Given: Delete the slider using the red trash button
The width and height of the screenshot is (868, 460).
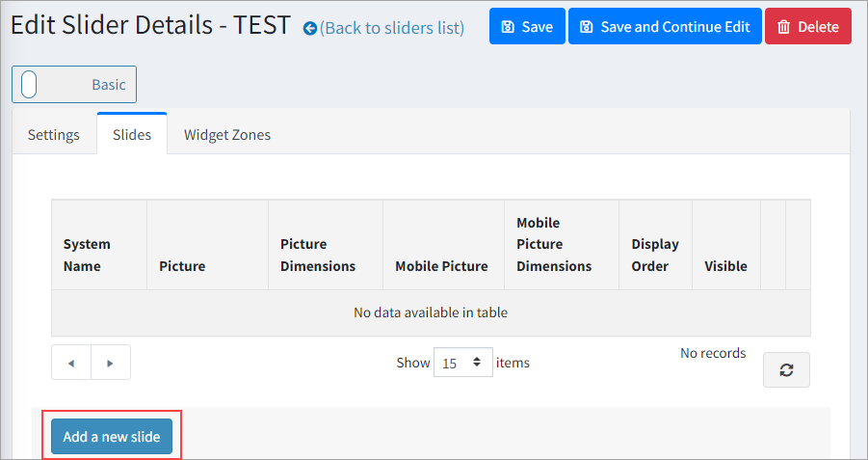Looking at the screenshot, I should tap(807, 27).
